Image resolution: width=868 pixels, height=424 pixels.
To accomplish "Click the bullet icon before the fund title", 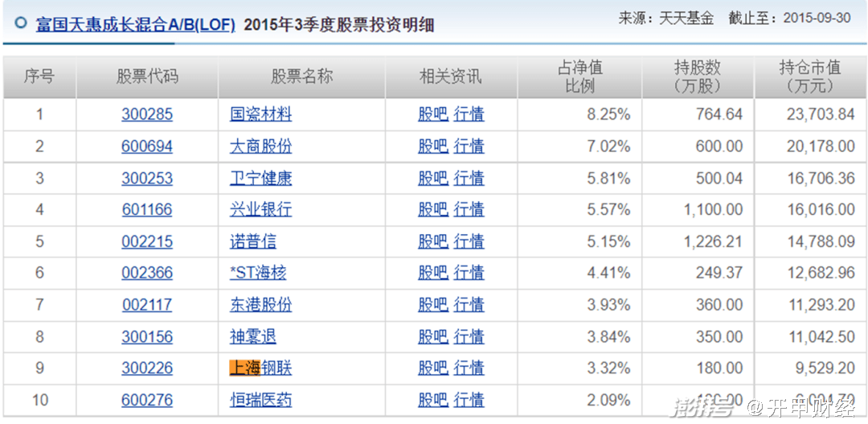I will point(21,23).
